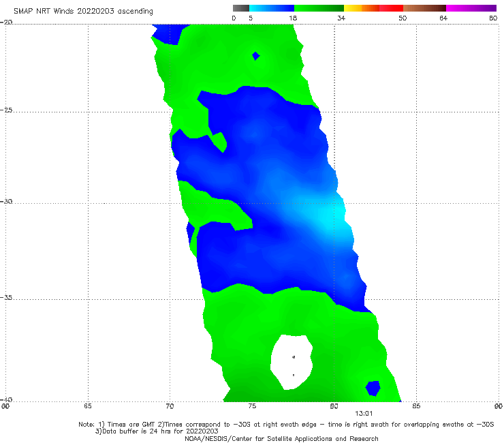Click the small blue diamond near top of swath
The width and height of the screenshot is (504, 443).
[x=256, y=56]
